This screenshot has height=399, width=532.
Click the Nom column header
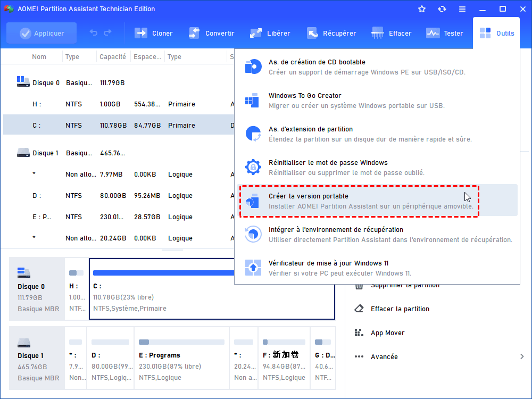[x=39, y=57]
